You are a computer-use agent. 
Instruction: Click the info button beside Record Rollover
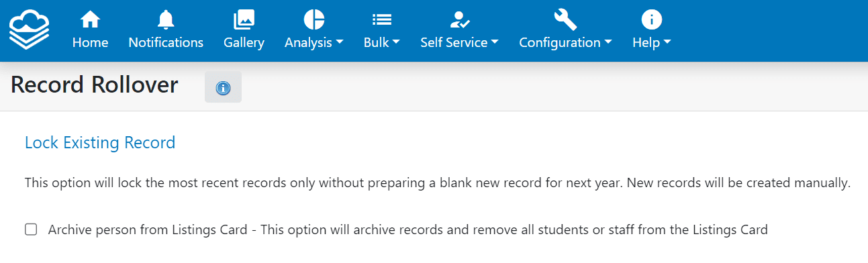[223, 87]
